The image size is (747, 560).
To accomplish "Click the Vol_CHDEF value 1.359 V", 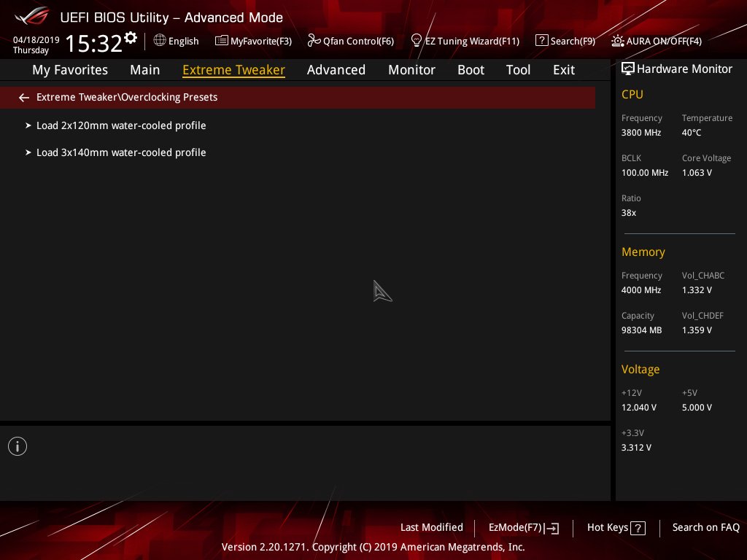I will [697, 330].
